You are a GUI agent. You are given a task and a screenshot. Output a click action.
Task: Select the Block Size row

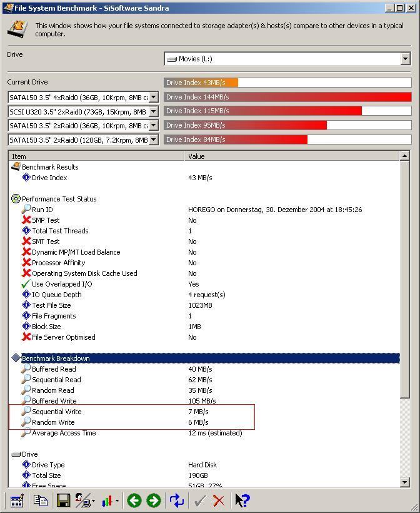pos(205,326)
